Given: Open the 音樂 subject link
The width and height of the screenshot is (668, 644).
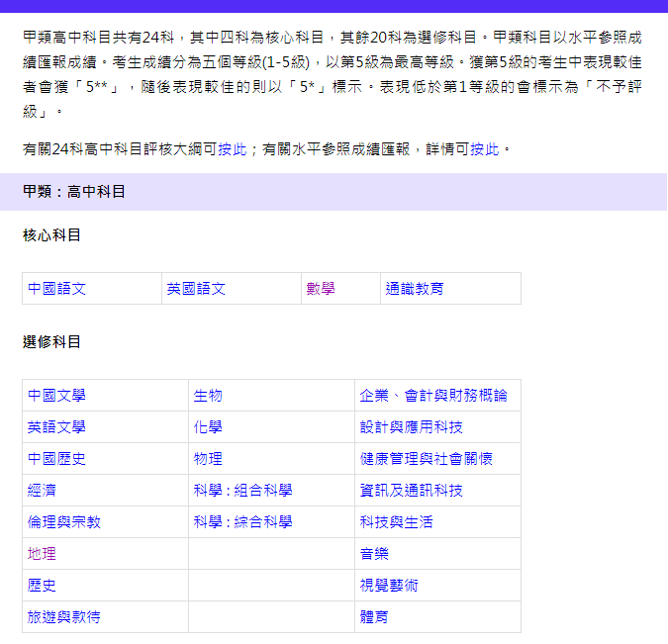Looking at the screenshot, I should [x=374, y=554].
